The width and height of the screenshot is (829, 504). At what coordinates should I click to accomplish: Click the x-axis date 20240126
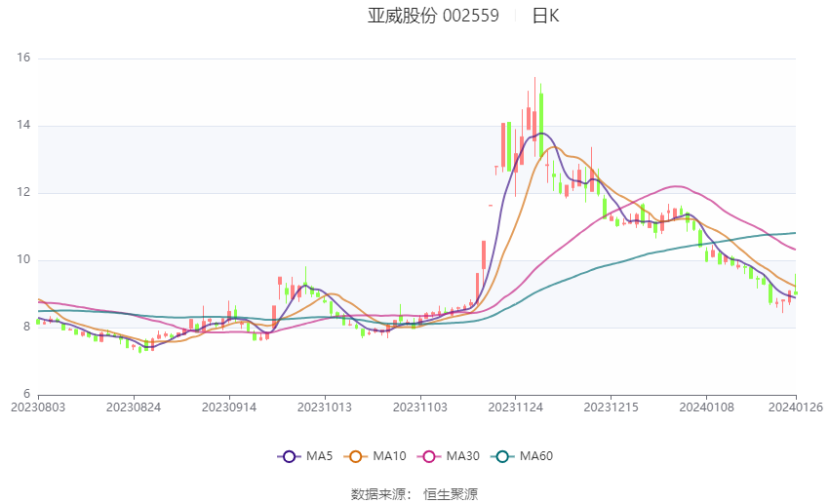[796, 407]
